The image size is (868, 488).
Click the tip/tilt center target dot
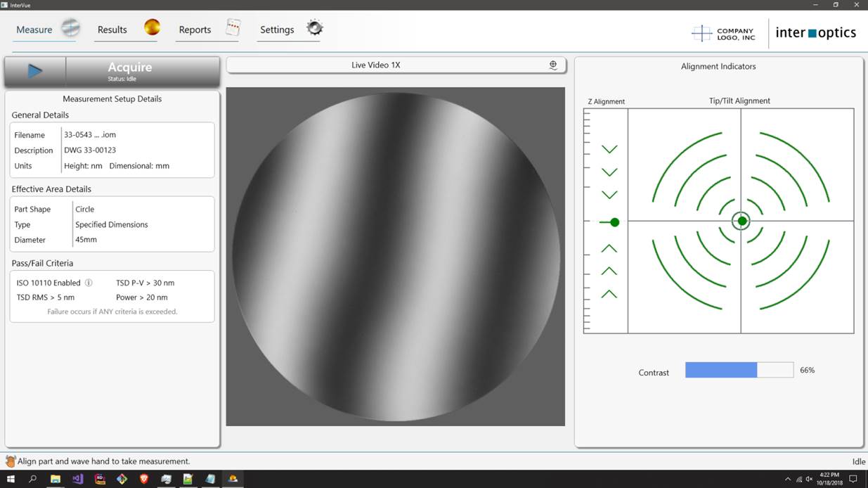tap(741, 221)
